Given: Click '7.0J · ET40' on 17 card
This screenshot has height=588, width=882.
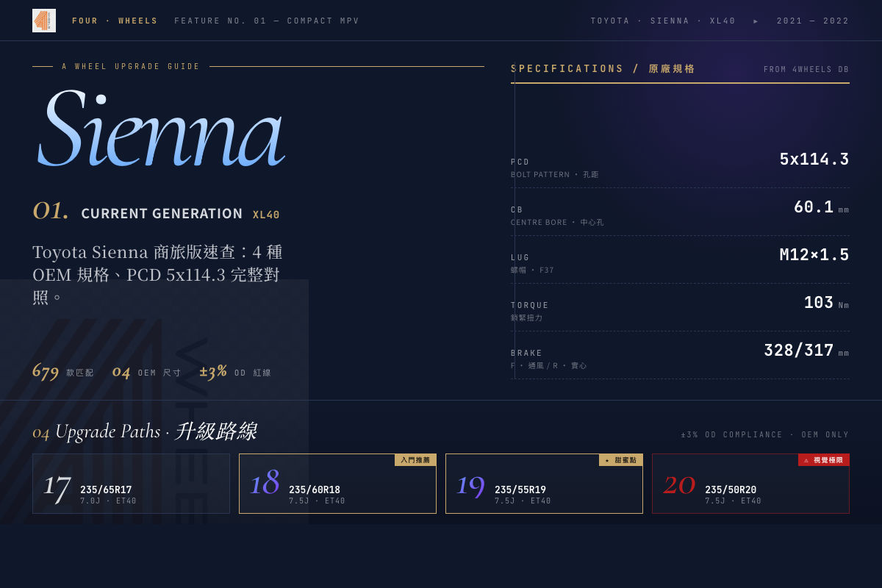Looking at the screenshot, I should point(109,501).
